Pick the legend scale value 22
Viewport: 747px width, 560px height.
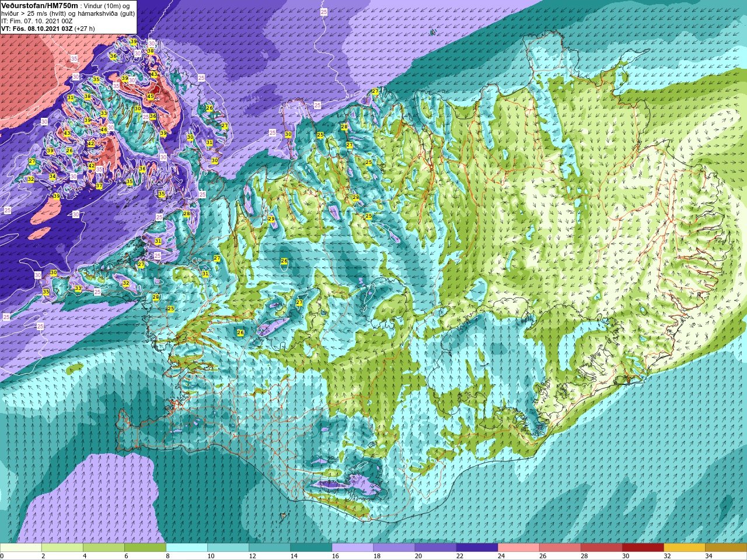tap(459, 556)
